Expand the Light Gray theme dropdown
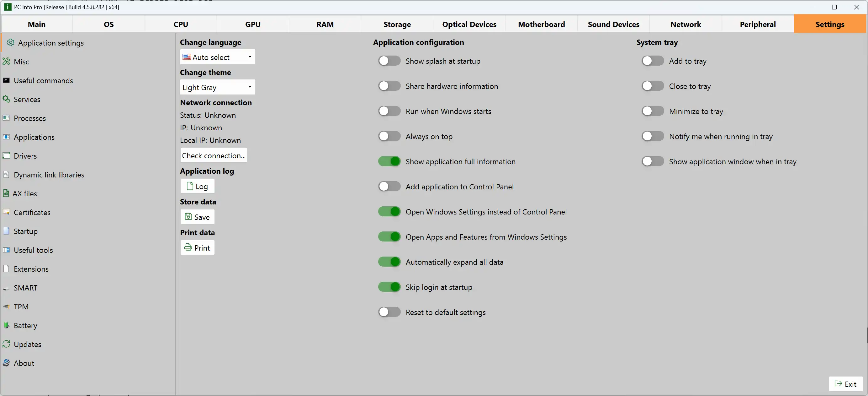The height and width of the screenshot is (396, 868). click(217, 87)
